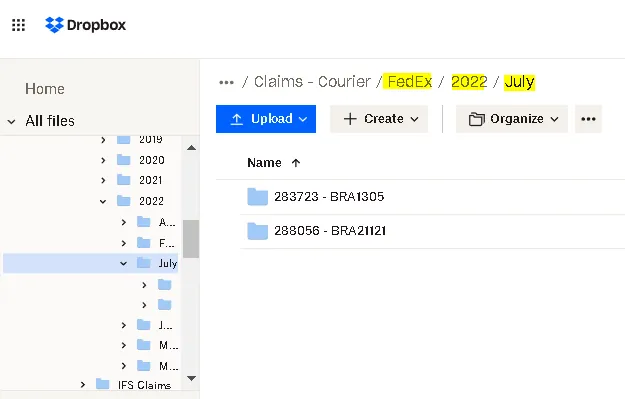Open the Organize dropdown
The height and width of the screenshot is (399, 625).
512,119
